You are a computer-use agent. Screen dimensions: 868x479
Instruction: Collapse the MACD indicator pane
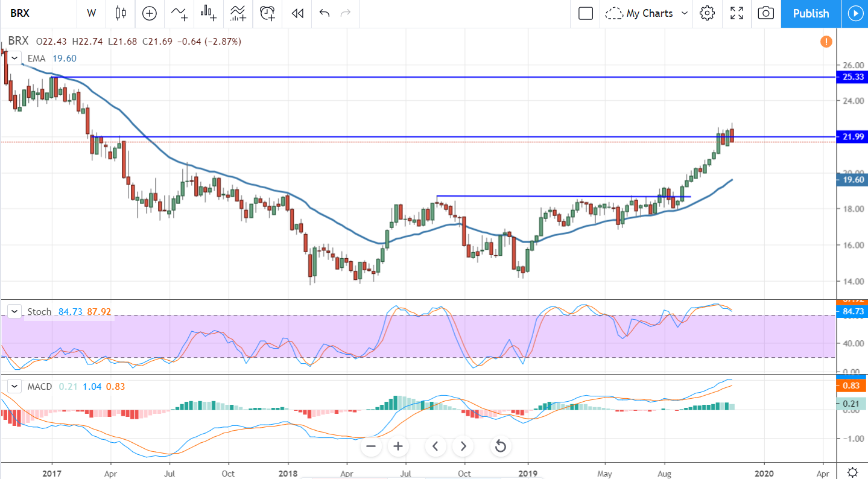tap(14, 385)
